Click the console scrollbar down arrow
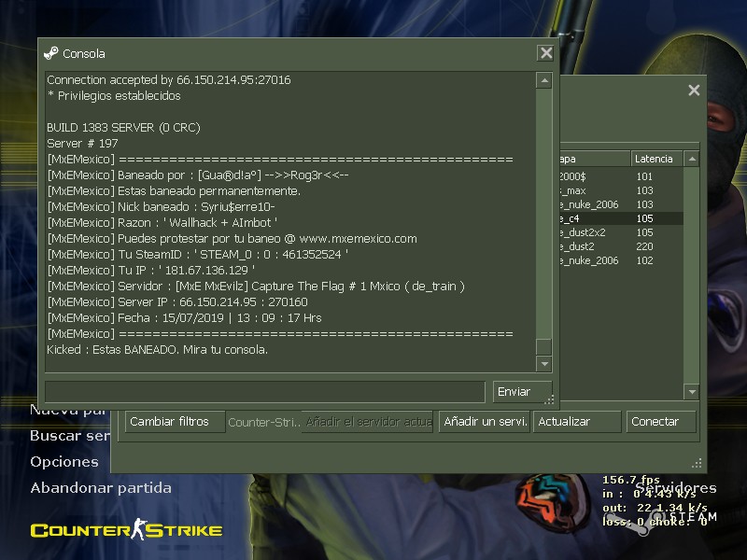Screen dimensions: 747x560 [544, 364]
